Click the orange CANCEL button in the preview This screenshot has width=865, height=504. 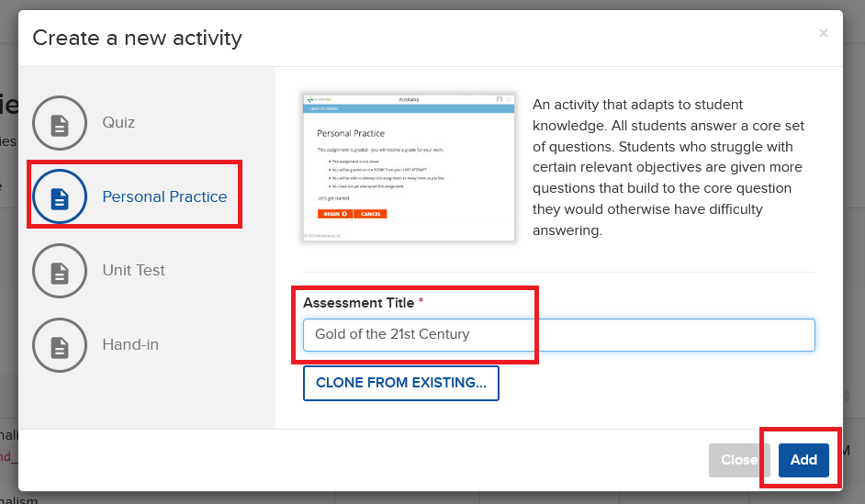click(371, 214)
